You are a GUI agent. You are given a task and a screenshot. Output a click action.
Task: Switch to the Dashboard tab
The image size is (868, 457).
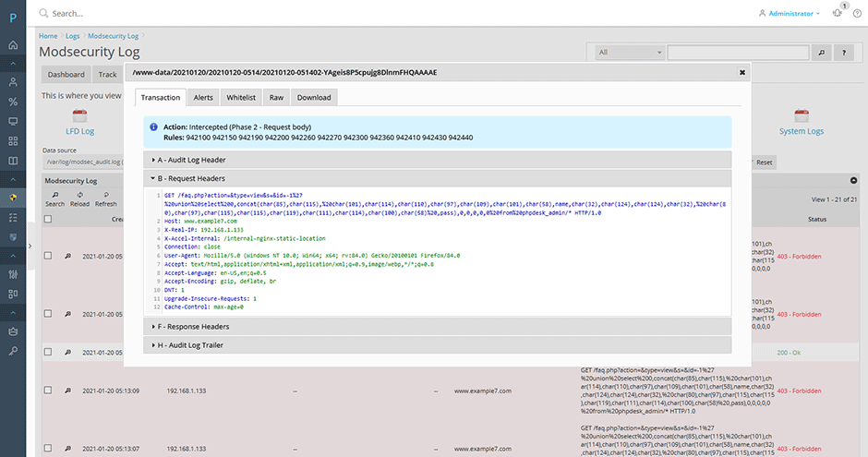[x=66, y=74]
